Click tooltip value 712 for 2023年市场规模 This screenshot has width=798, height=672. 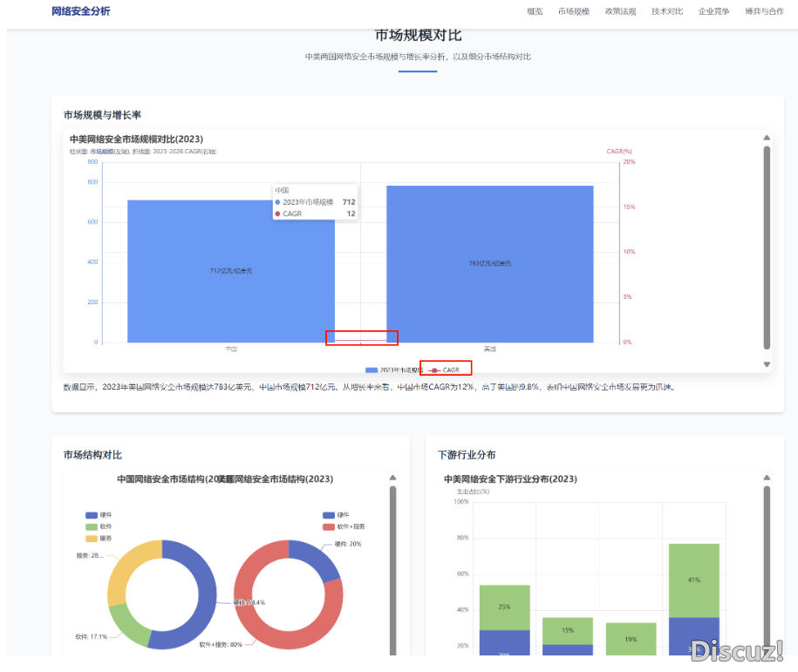pos(349,202)
